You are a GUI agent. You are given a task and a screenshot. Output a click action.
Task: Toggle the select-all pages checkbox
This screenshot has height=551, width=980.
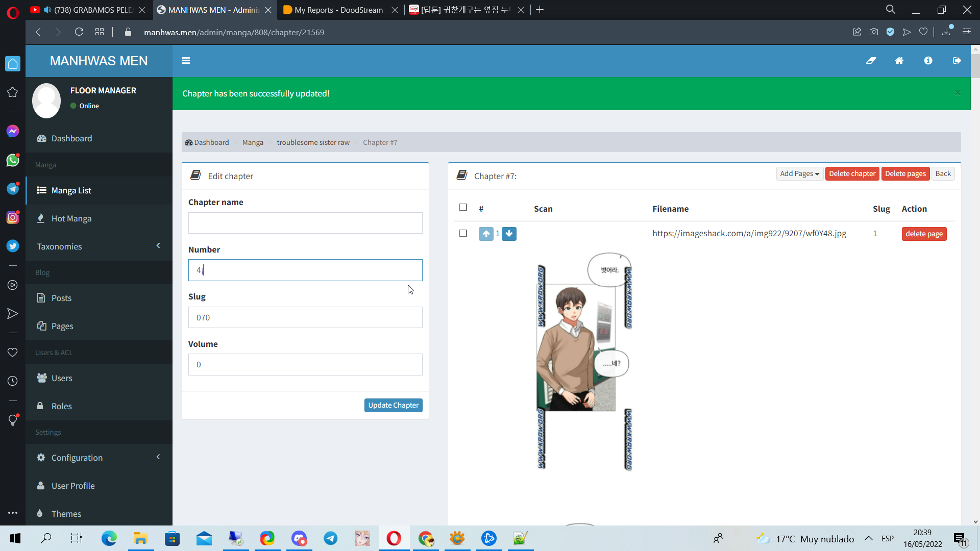click(463, 208)
